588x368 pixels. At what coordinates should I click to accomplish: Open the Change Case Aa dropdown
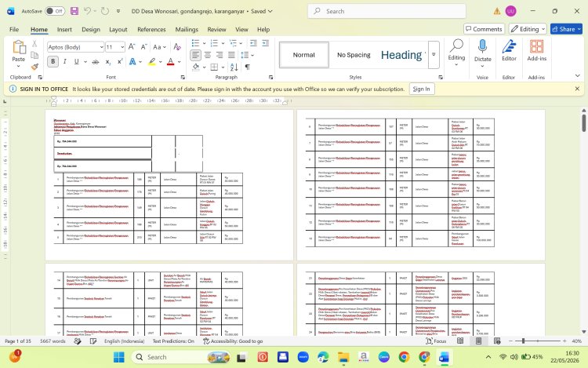coord(159,47)
